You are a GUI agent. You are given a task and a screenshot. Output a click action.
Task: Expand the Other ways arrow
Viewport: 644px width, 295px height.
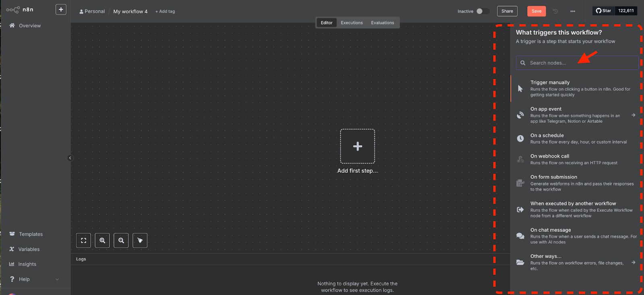point(633,262)
